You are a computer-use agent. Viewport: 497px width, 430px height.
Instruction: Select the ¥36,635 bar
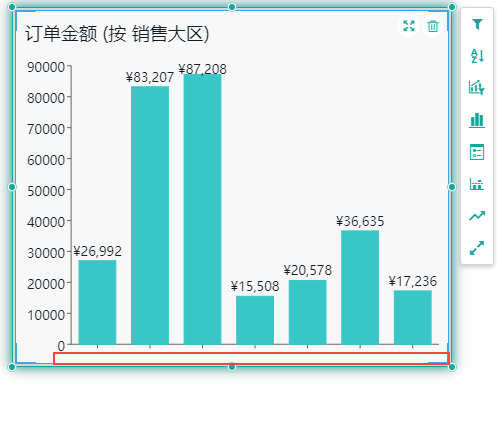coord(360,287)
